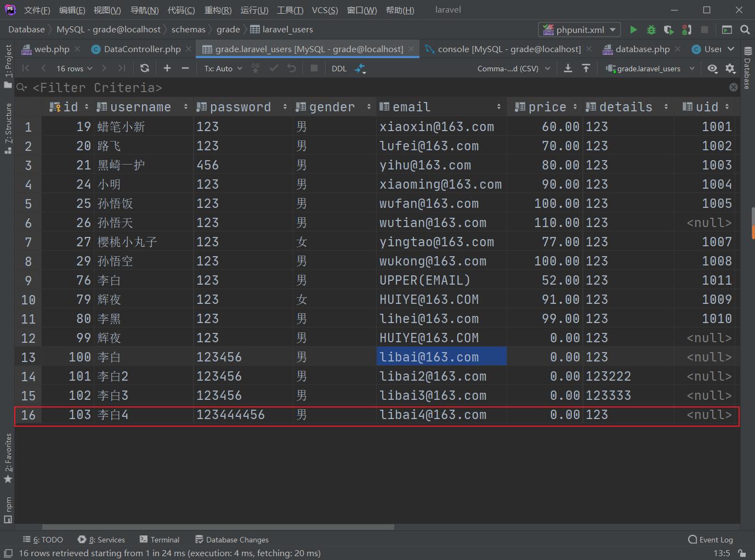The height and width of the screenshot is (560, 755).
Task: Click the Rollback undo icon
Action: [292, 68]
